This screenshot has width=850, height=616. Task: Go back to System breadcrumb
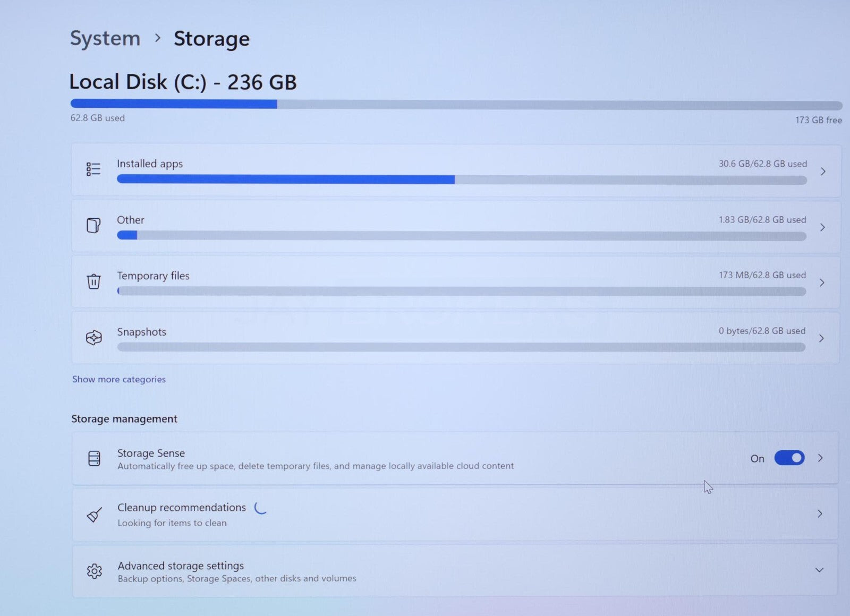(105, 39)
